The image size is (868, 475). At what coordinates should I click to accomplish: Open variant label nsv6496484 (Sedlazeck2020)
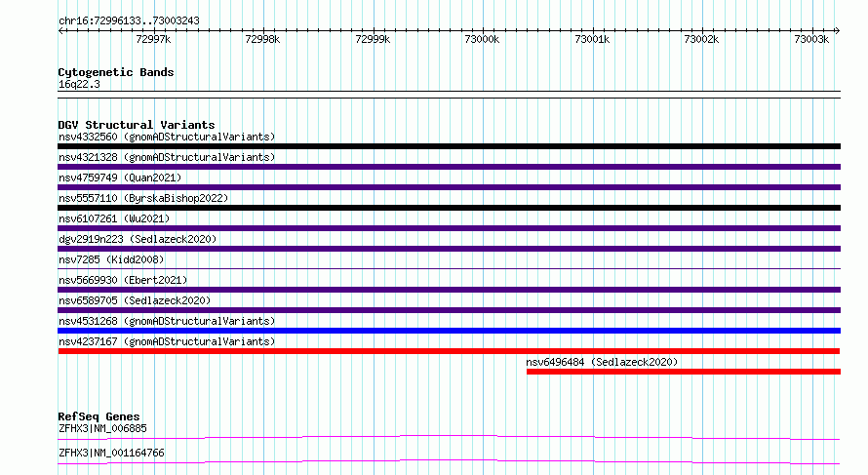(x=602, y=362)
